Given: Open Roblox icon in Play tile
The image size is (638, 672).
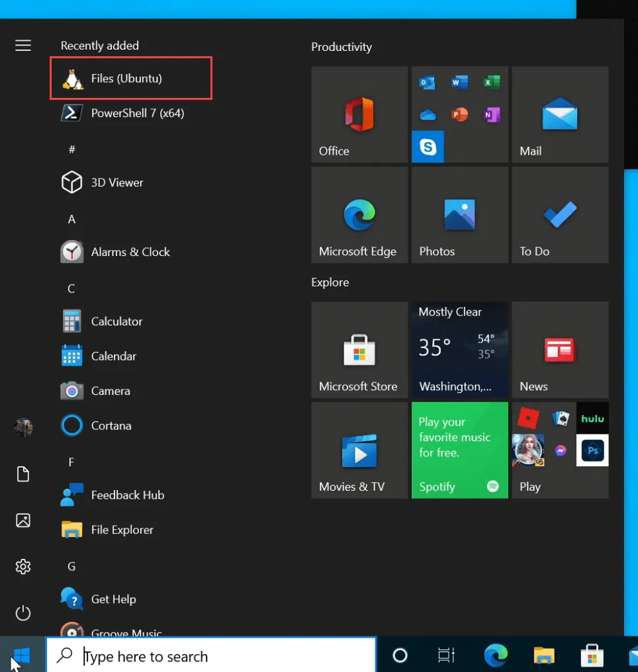Looking at the screenshot, I should tap(528, 418).
